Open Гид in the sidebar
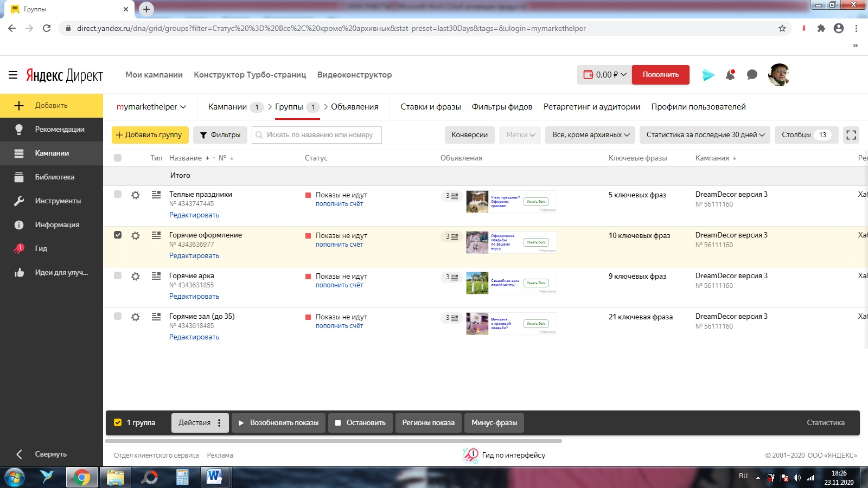The image size is (868, 488). (x=52, y=248)
